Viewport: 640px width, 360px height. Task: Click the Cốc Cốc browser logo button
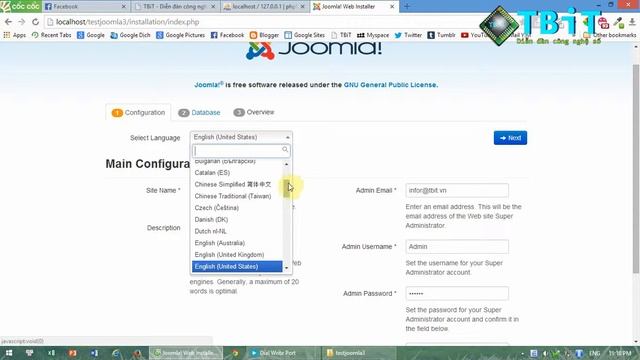[20, 6]
